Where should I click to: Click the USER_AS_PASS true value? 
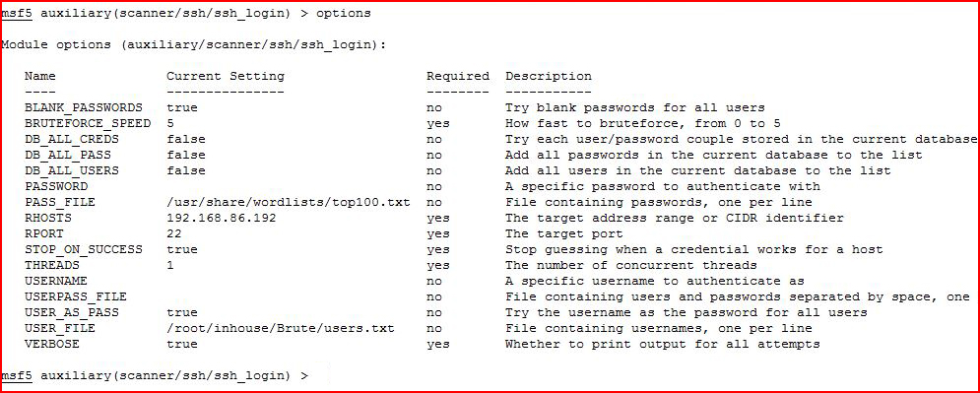(182, 312)
